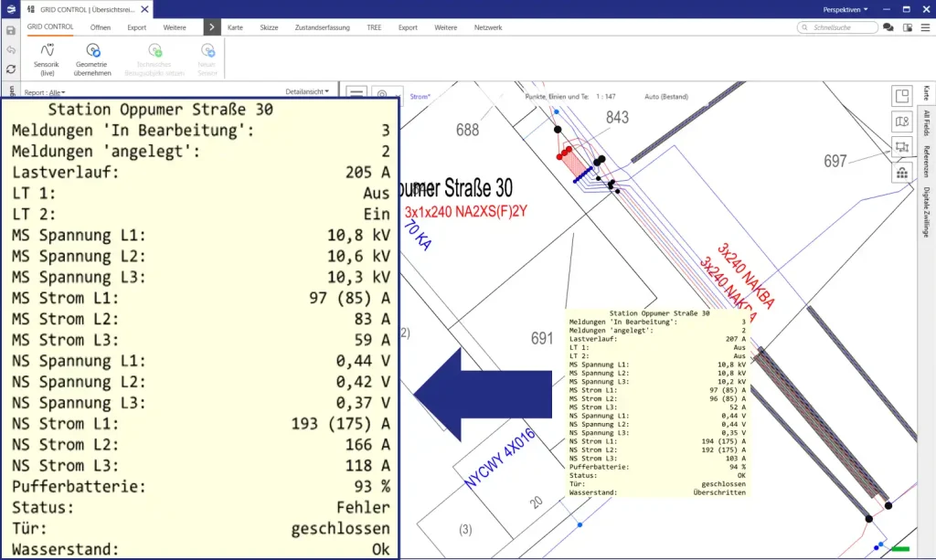936x560 pixels.
Task: Click the refresh icon in the left sidebar
Action: [x=11, y=69]
